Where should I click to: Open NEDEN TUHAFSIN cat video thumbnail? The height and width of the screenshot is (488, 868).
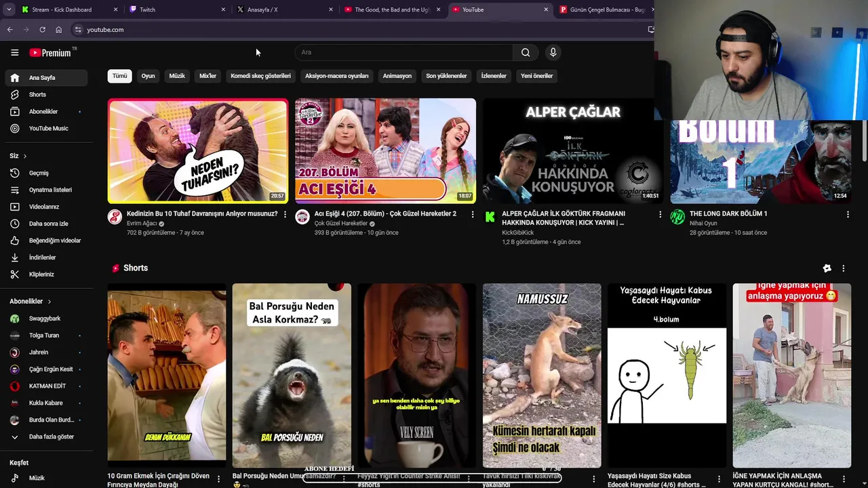pos(198,151)
